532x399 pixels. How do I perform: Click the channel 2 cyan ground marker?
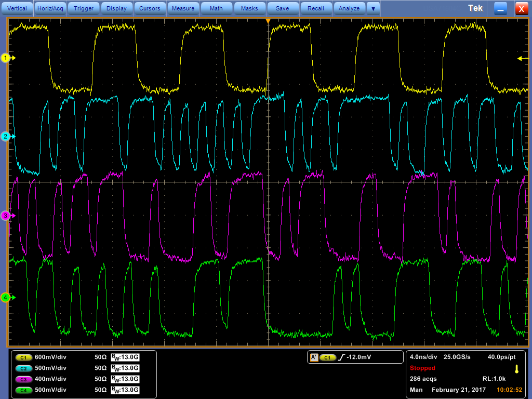pos(6,137)
